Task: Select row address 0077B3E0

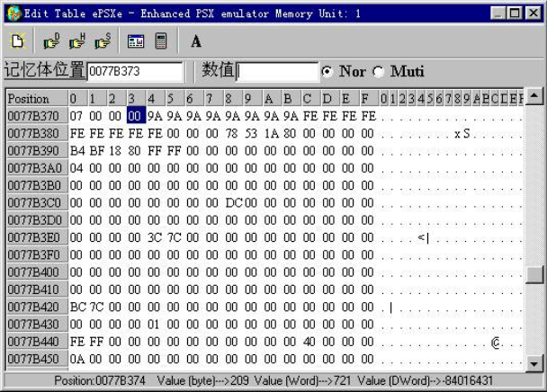Action: [37, 237]
